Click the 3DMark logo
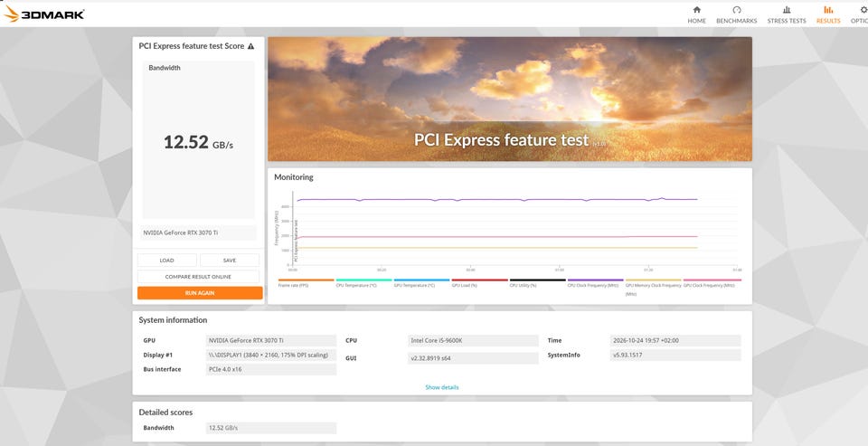Viewport: 868px width, 446px height. coord(43,14)
